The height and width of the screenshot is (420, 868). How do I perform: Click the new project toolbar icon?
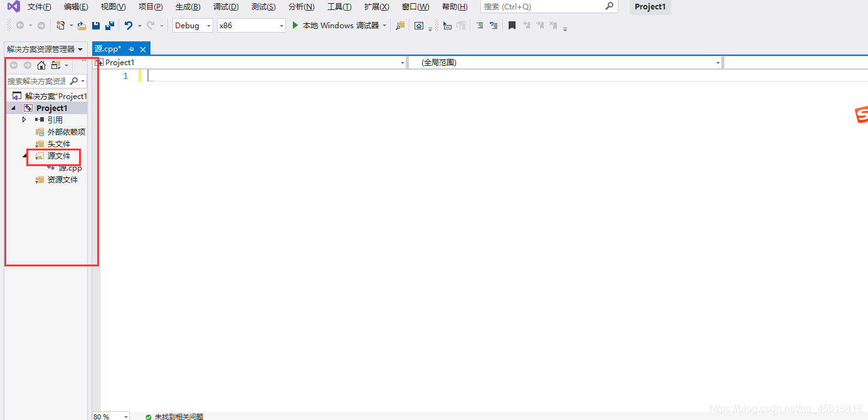click(x=61, y=26)
